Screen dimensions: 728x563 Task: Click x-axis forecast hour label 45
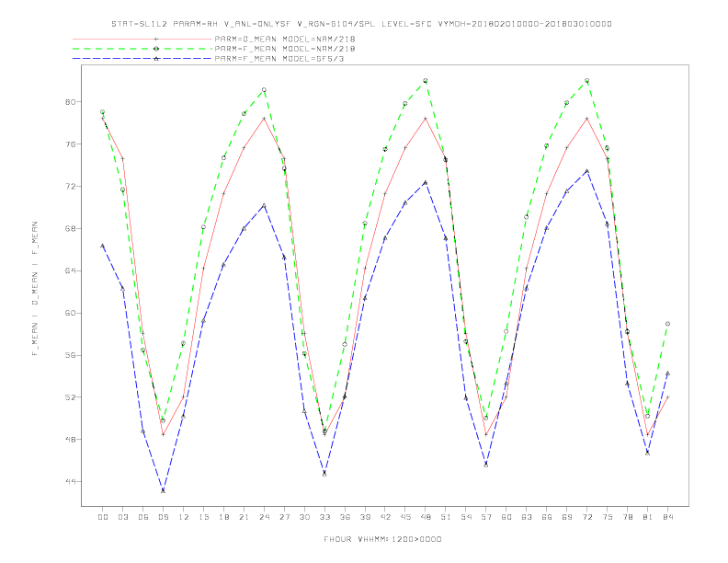coord(405,517)
